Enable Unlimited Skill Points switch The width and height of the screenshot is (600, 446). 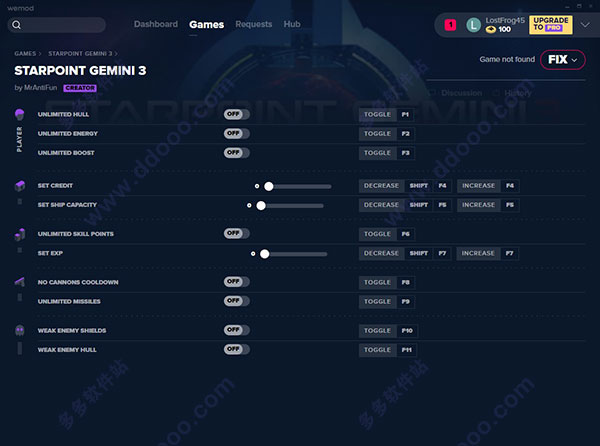pyautogui.click(x=236, y=233)
